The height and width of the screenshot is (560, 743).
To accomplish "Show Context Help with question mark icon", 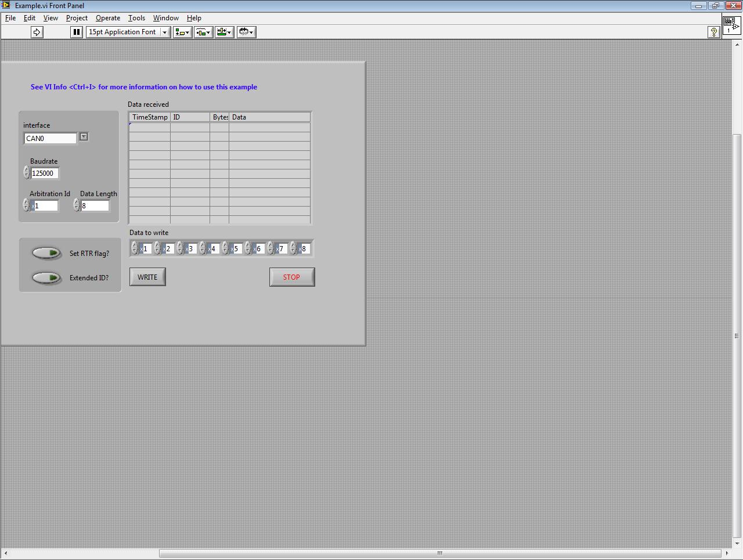I will (x=714, y=32).
